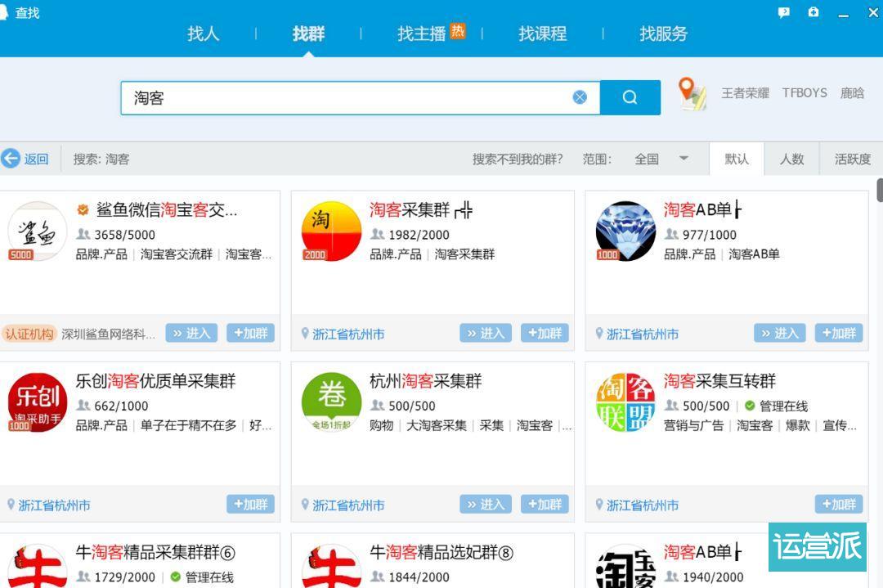Click the lock-shaped icon in the title bar
This screenshot has height=588, width=883.
click(814, 11)
